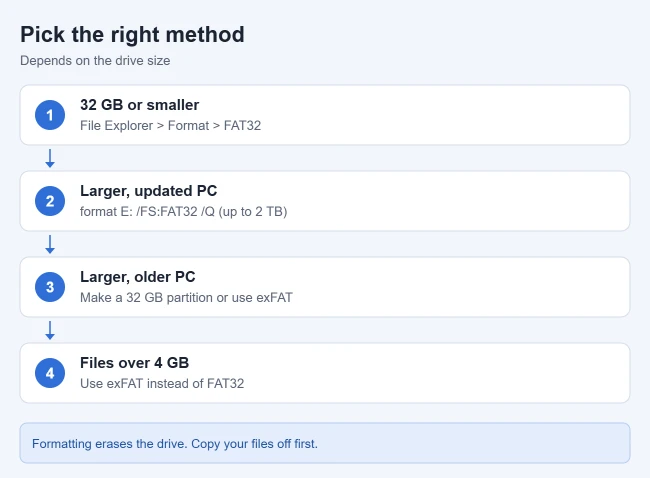Click the Pick the right method title

[x=132, y=34]
